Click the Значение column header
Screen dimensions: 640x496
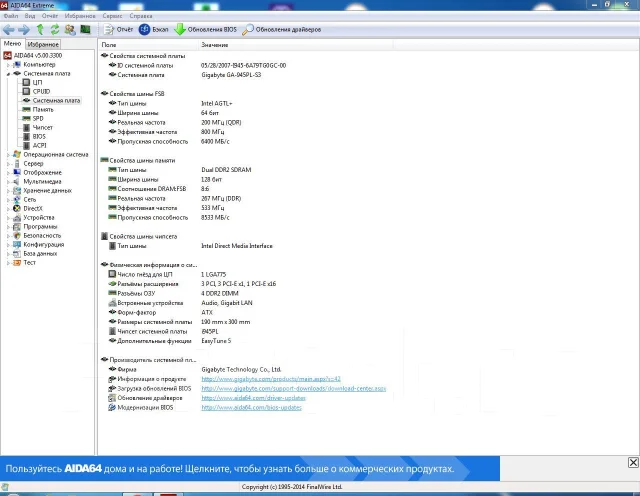point(215,45)
